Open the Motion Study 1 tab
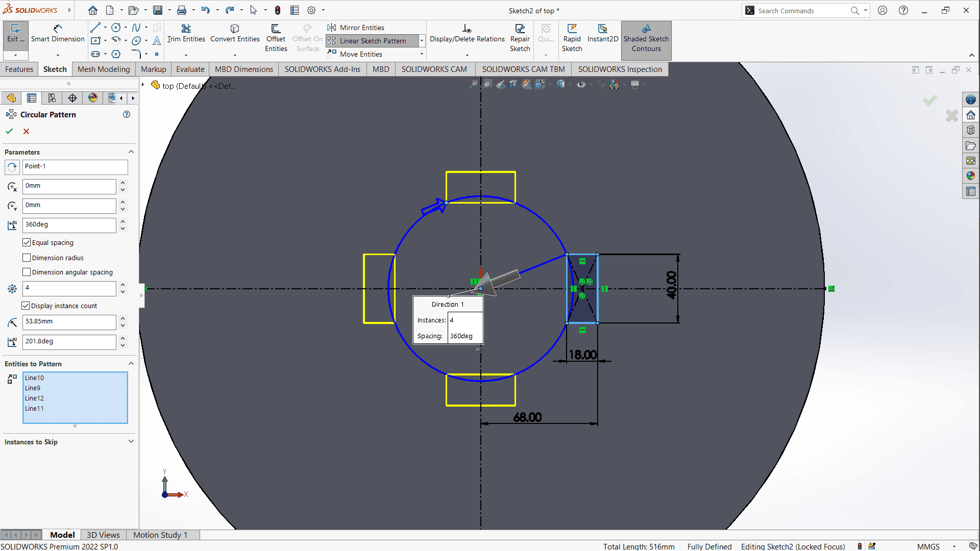 coord(160,535)
